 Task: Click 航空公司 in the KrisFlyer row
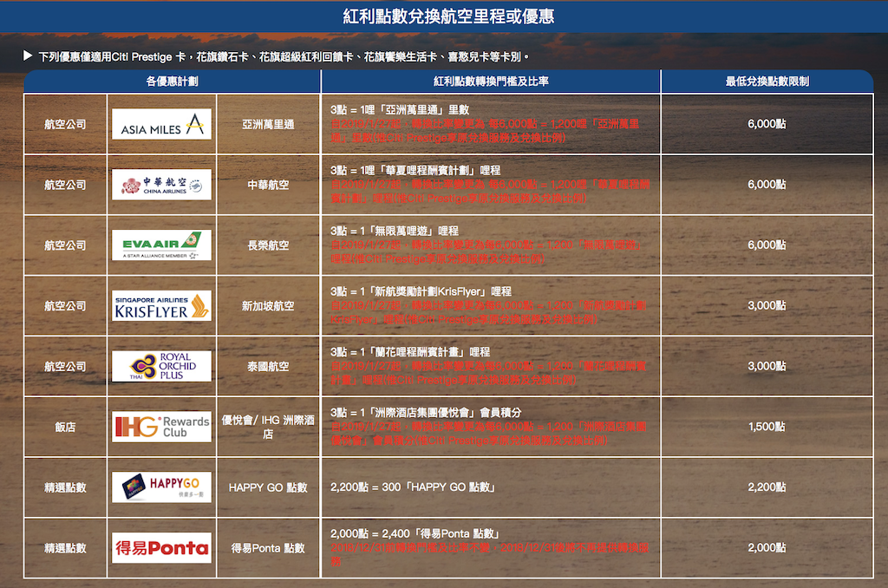tap(65, 306)
